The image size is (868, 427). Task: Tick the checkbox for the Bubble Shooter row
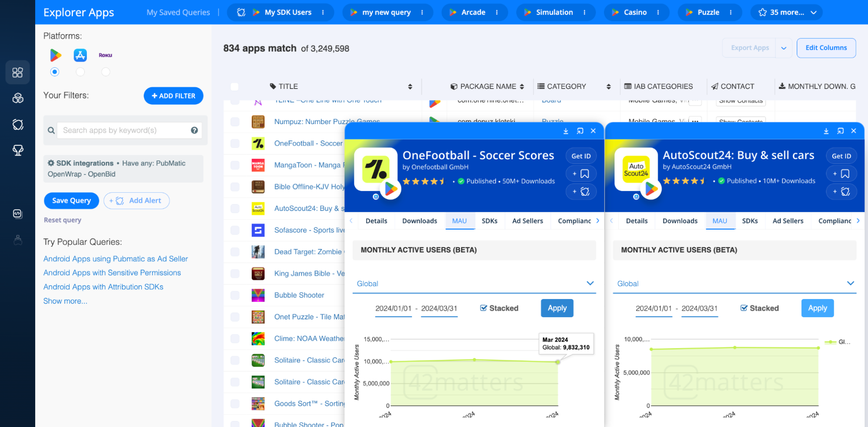tap(235, 295)
